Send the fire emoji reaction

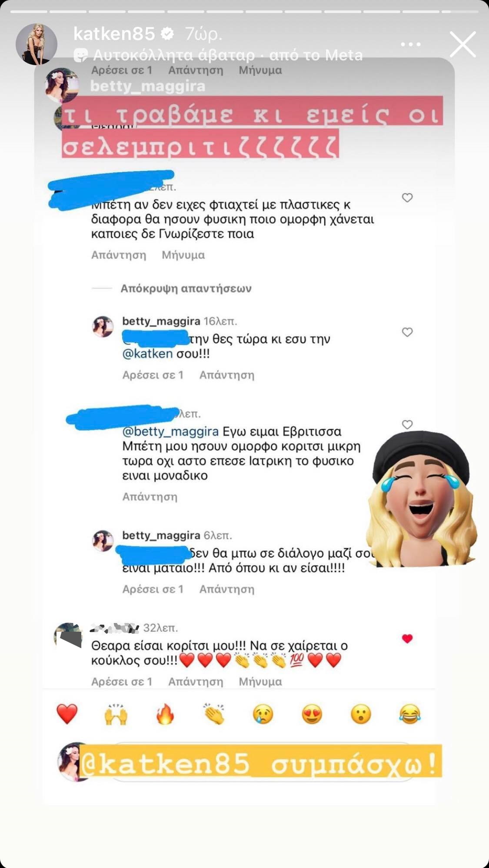point(165,714)
